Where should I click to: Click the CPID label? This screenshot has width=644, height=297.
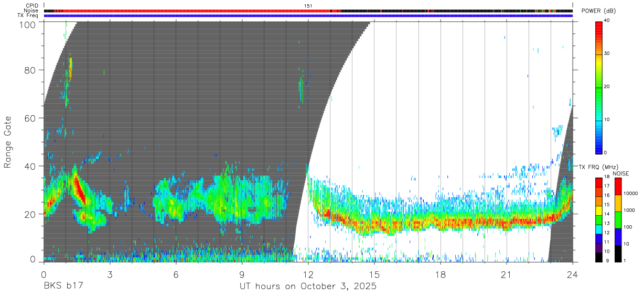[32, 6]
